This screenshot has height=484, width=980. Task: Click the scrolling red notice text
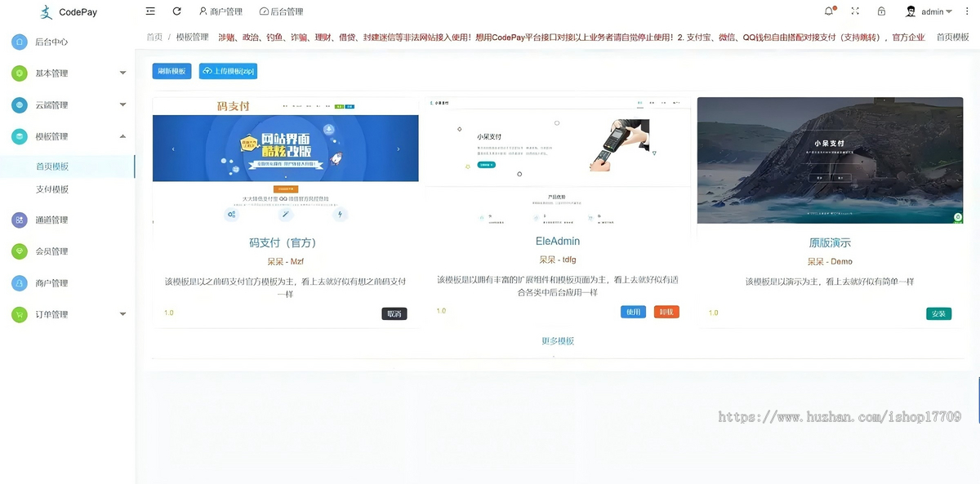tap(572, 38)
